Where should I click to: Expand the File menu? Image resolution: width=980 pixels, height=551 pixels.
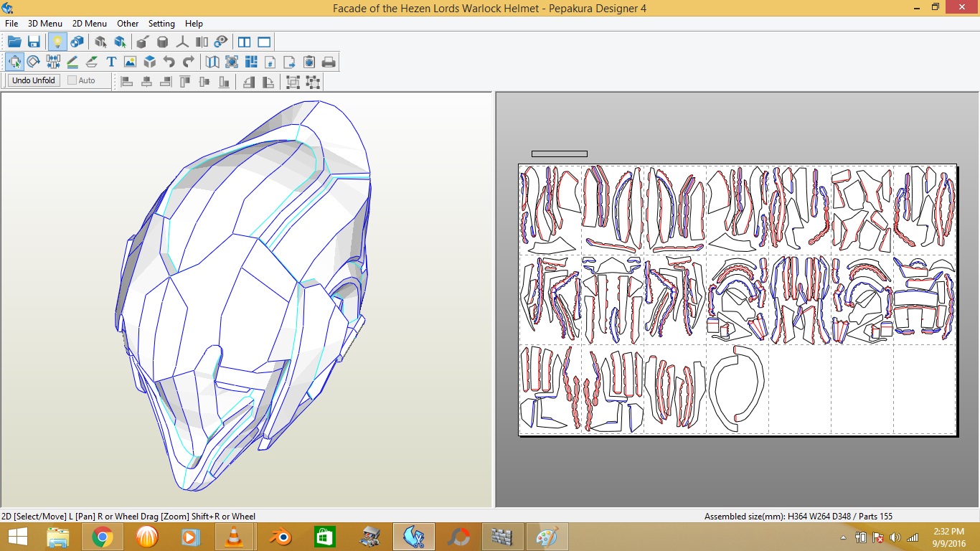click(11, 24)
